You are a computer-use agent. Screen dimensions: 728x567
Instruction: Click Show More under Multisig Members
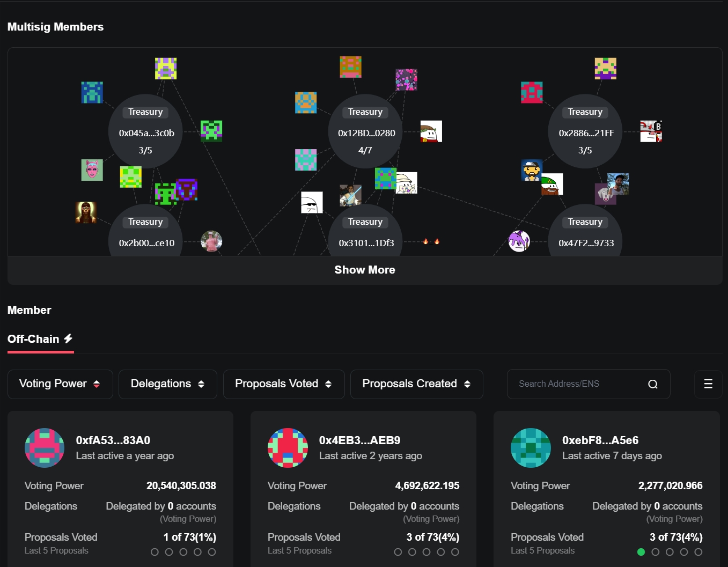coord(365,270)
